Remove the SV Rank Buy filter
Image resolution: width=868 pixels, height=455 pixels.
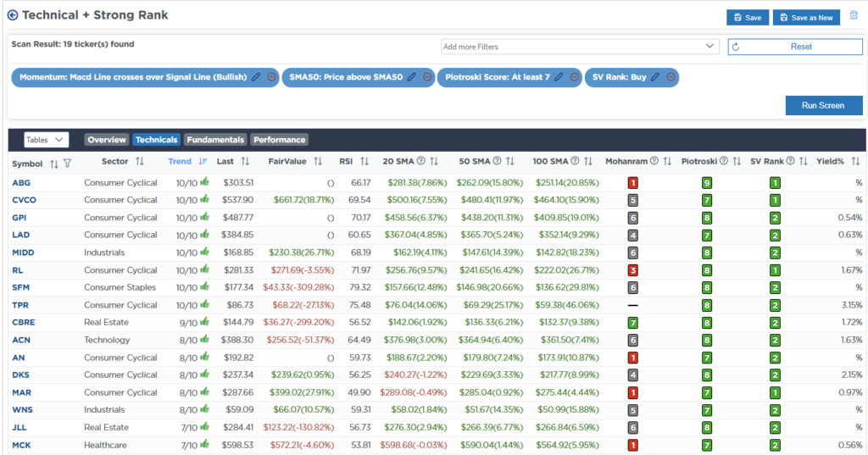click(x=671, y=77)
